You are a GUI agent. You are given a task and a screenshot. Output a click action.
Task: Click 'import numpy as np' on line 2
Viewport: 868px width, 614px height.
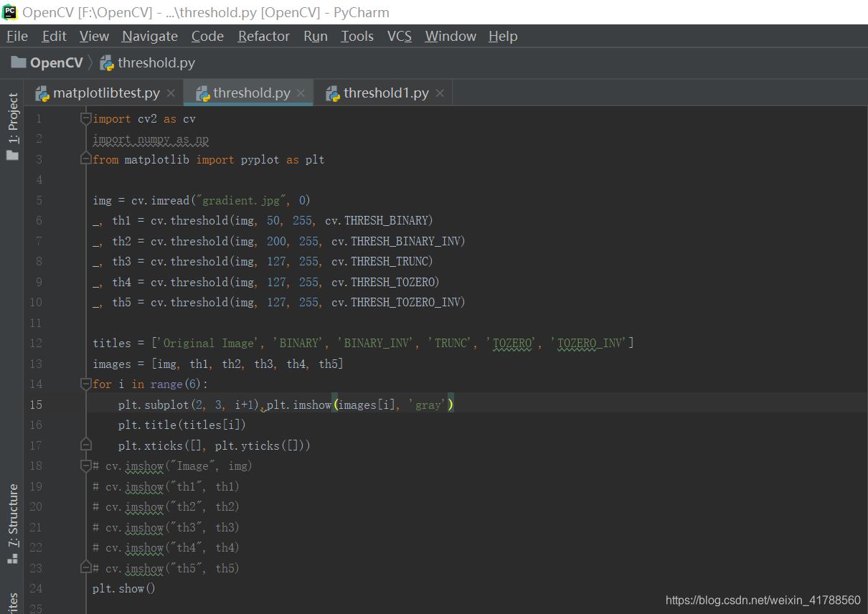tap(151, 139)
